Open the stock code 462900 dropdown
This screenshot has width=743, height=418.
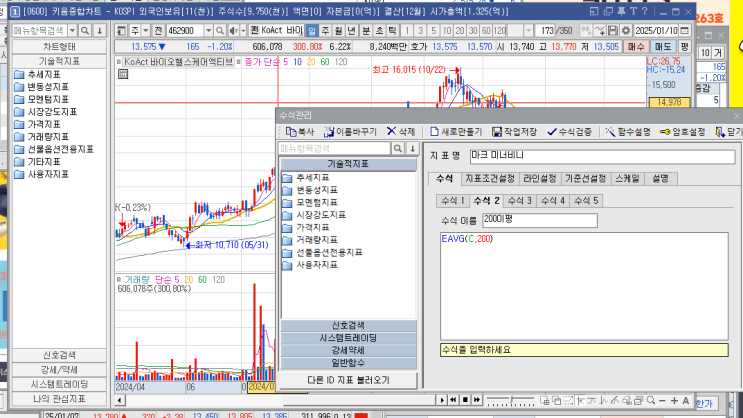(x=208, y=31)
